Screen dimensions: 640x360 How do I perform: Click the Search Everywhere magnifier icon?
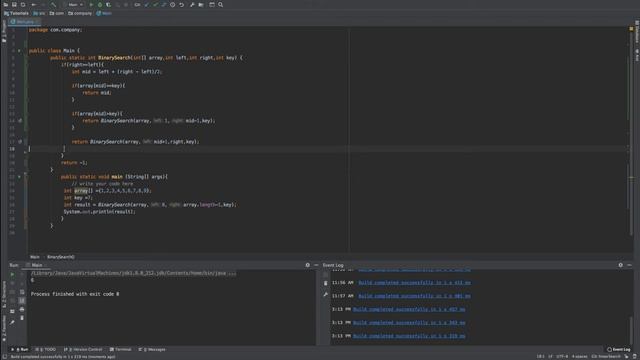click(x=220, y=4)
